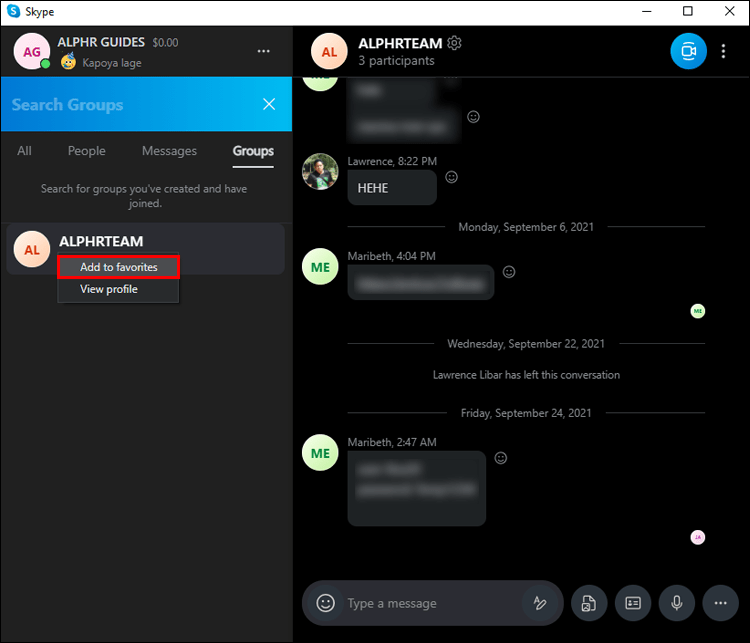Open the message formatting pen icon
750x643 pixels.
540,603
